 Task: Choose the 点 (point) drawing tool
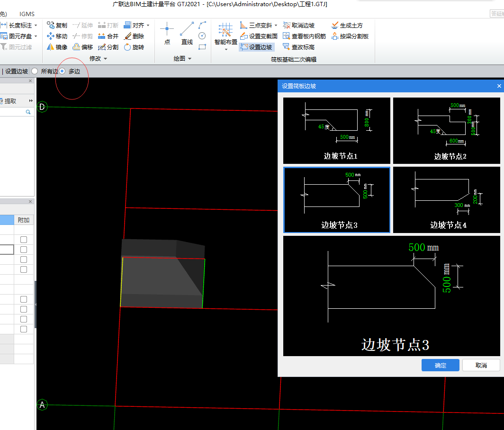coord(167,34)
